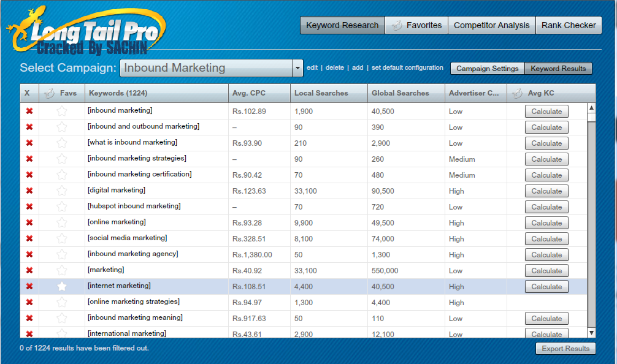
Task: Click set default configuration link
Action: pos(407,67)
